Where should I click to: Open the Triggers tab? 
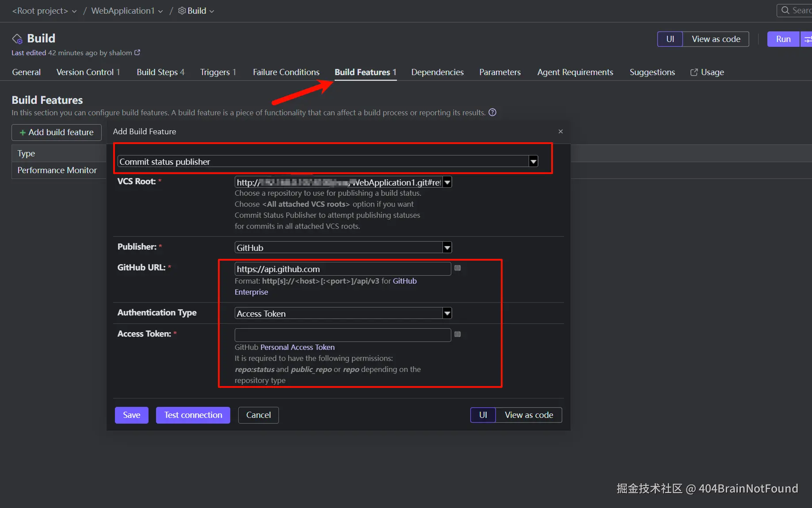coord(218,72)
